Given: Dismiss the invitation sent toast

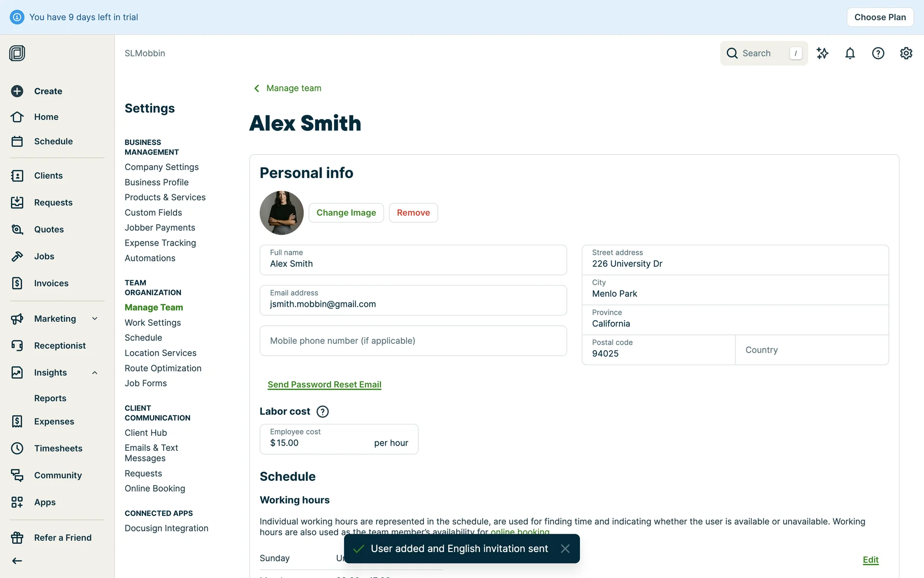Looking at the screenshot, I should coord(565,549).
